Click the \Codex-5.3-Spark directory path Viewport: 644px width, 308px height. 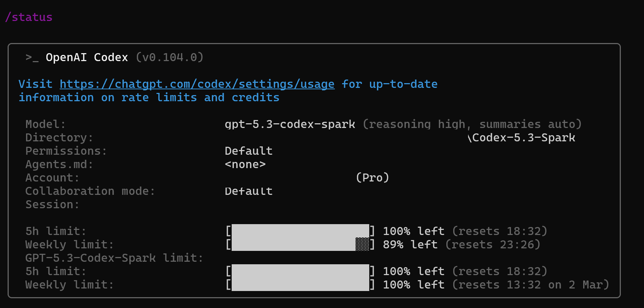pos(521,138)
